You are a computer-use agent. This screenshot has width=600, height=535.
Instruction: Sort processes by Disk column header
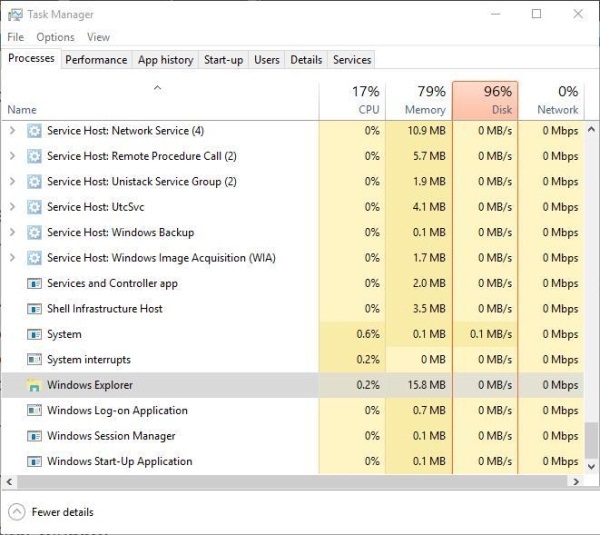point(485,100)
